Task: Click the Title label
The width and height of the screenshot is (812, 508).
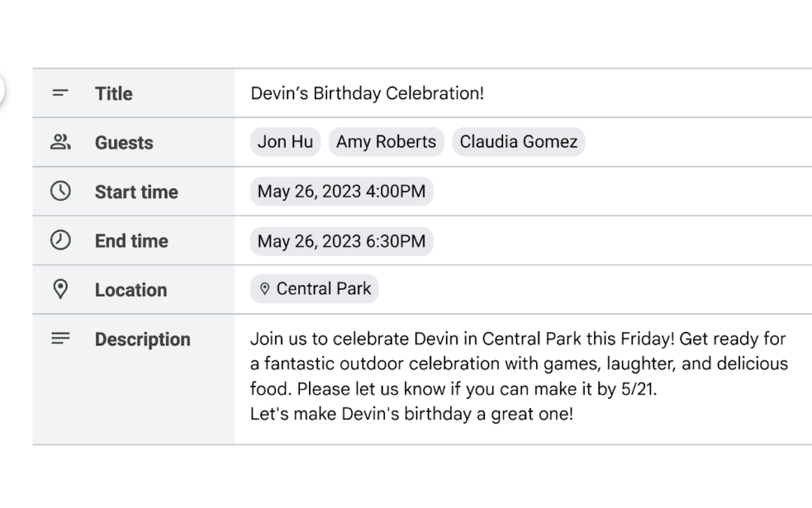Action: tap(114, 94)
